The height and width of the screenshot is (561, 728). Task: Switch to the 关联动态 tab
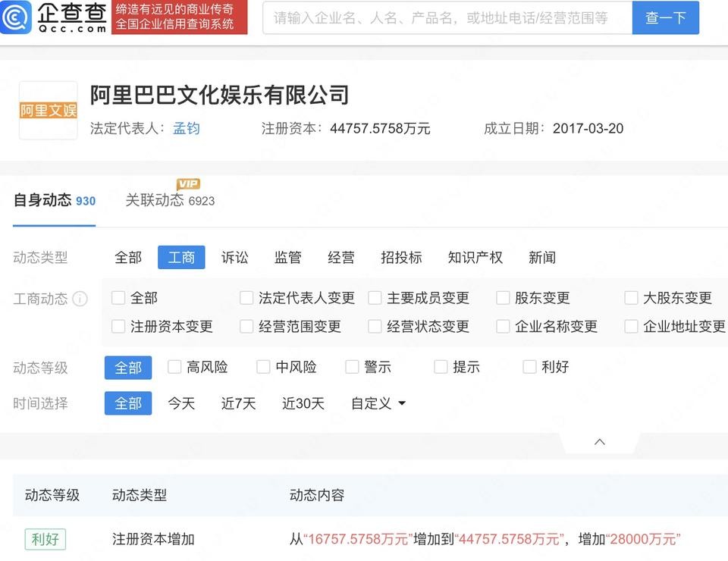pos(155,200)
